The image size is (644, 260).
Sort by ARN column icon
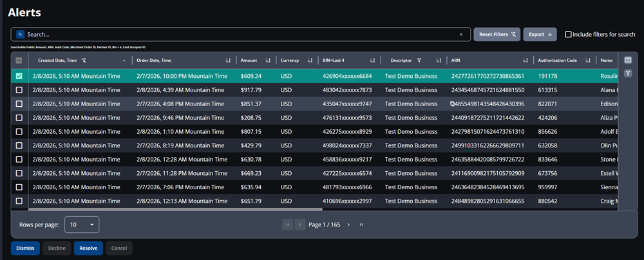click(x=526, y=60)
